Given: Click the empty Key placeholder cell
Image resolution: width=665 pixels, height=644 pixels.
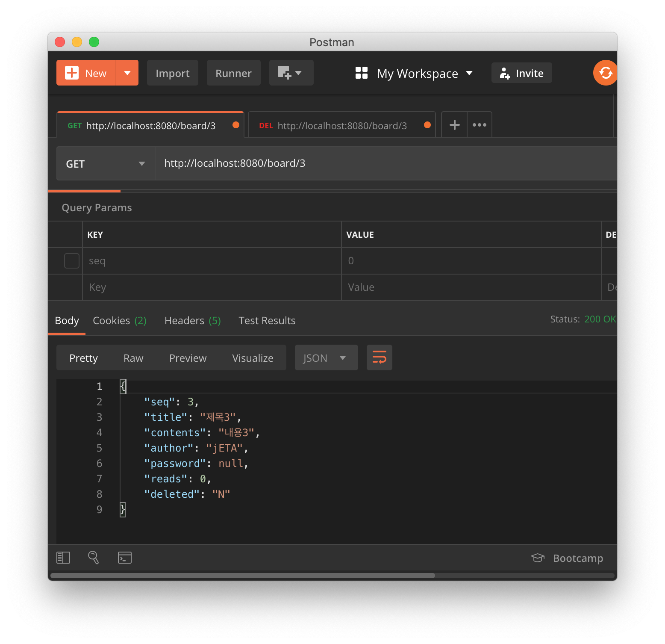Looking at the screenshot, I should coord(212,287).
